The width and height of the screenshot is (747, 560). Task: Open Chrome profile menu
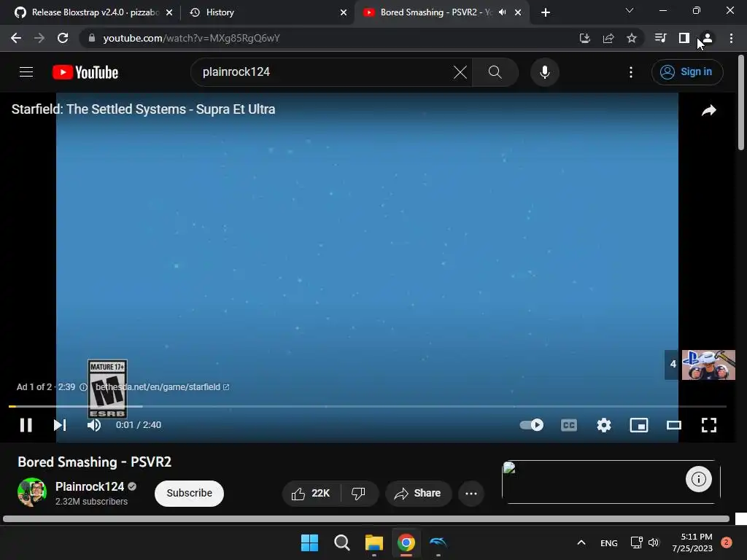click(x=708, y=38)
